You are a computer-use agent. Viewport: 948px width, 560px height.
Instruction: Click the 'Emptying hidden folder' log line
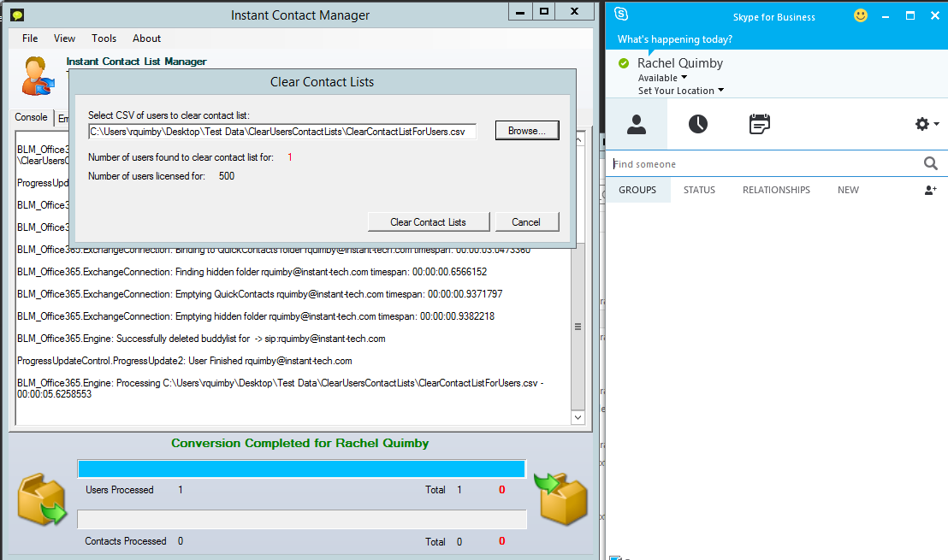coord(256,316)
